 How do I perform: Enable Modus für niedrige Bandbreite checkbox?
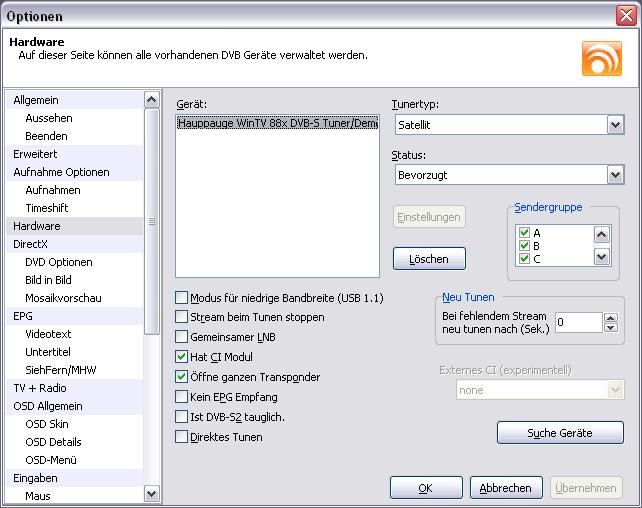click(182, 298)
